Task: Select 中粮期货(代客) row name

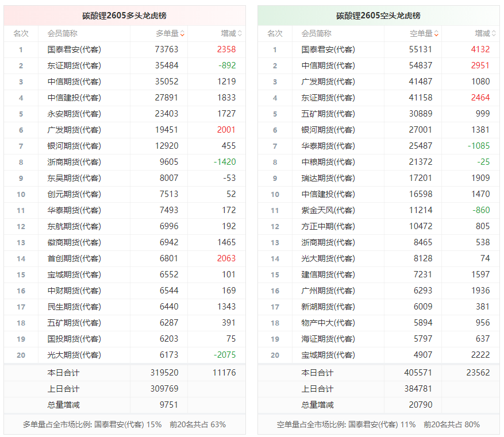Action: pyautogui.click(x=328, y=162)
